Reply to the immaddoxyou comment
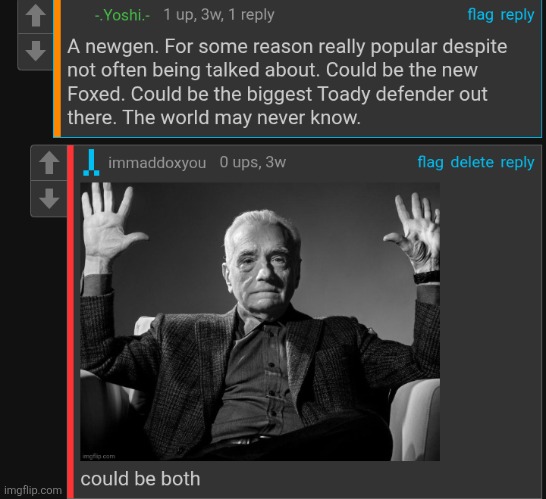 (x=517, y=163)
